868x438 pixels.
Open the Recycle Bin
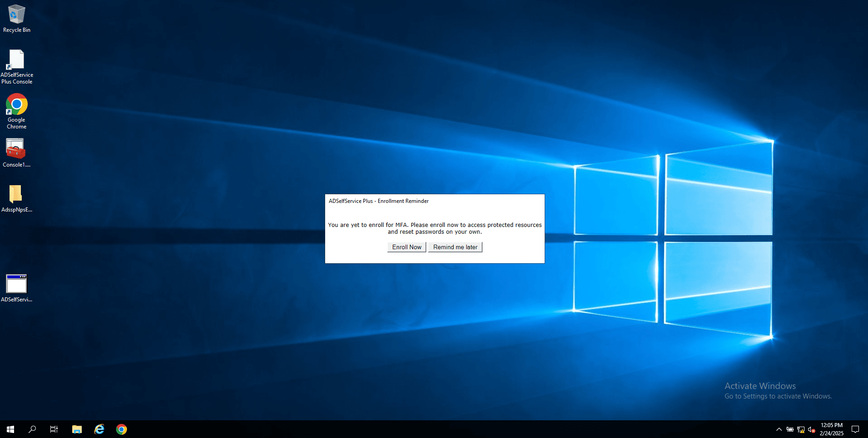(16, 15)
